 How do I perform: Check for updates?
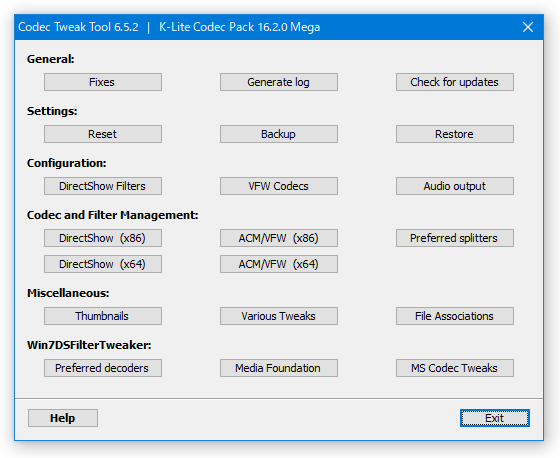point(455,82)
